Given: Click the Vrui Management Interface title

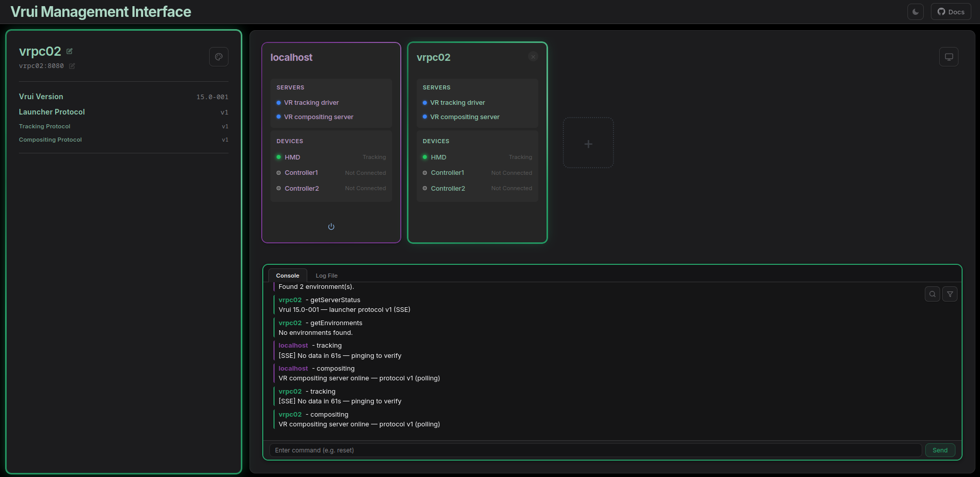Looking at the screenshot, I should point(101,12).
